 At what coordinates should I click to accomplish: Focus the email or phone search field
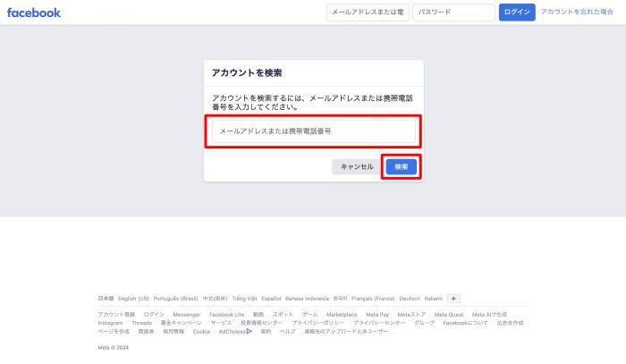pos(313,131)
